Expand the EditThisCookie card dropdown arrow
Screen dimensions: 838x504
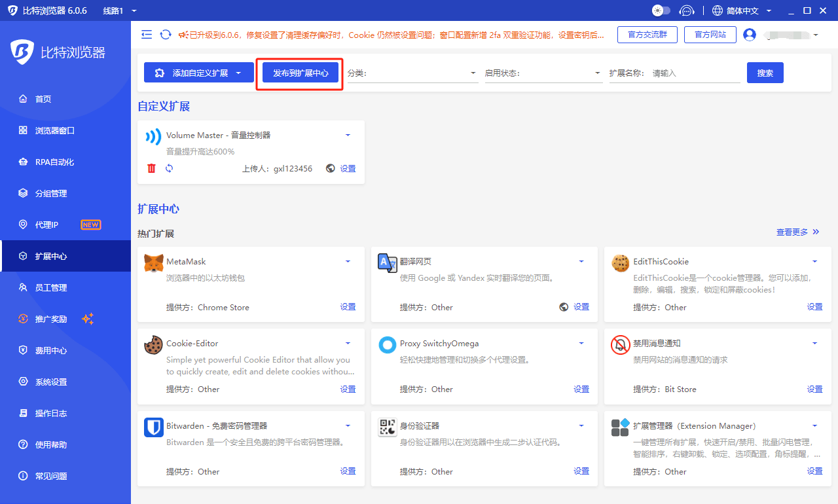coord(815,261)
